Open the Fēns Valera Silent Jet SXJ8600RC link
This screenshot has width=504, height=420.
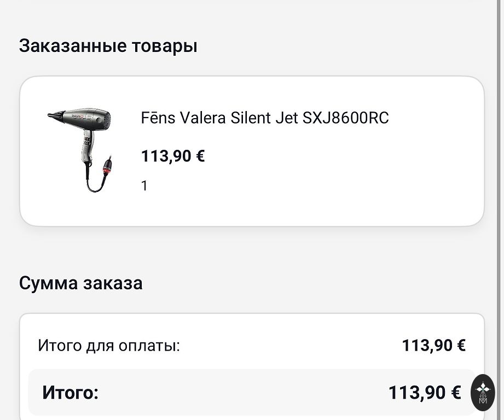click(x=265, y=118)
